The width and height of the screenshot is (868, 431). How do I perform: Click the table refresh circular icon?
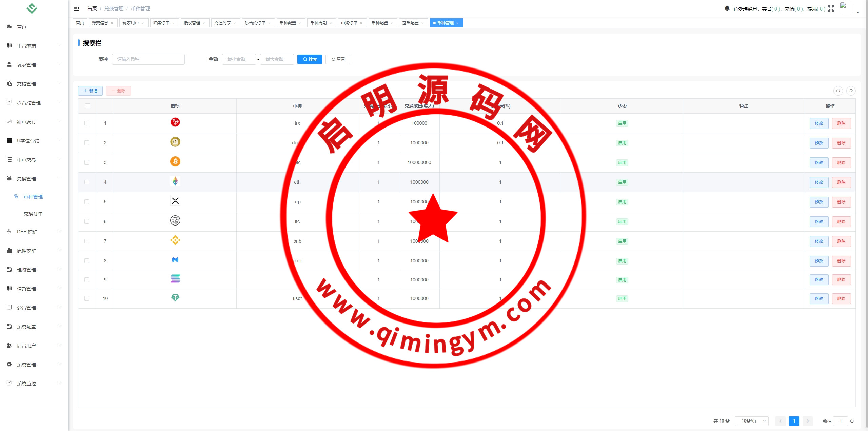[851, 91]
